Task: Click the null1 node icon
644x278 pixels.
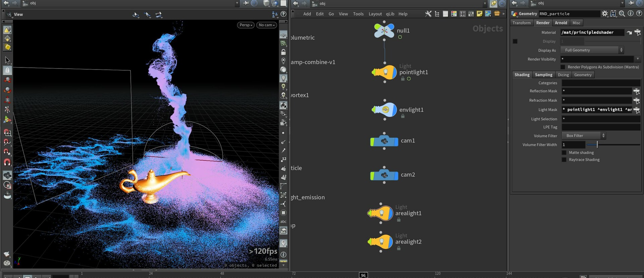Action: pyautogui.click(x=384, y=31)
